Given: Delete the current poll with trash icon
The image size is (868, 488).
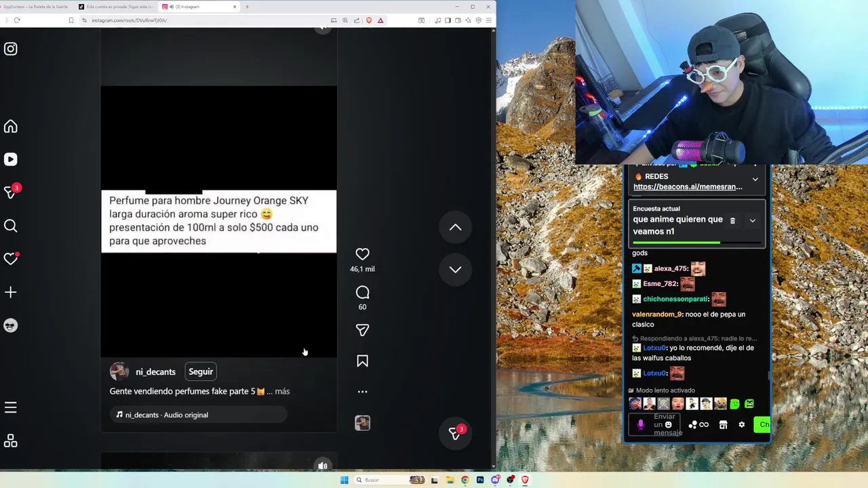Looking at the screenshot, I should tap(732, 221).
